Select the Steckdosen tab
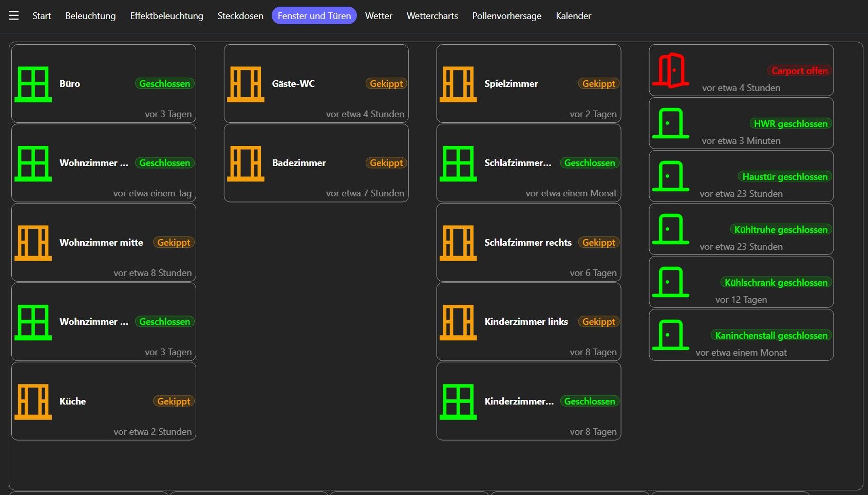The image size is (868, 495). click(x=240, y=16)
